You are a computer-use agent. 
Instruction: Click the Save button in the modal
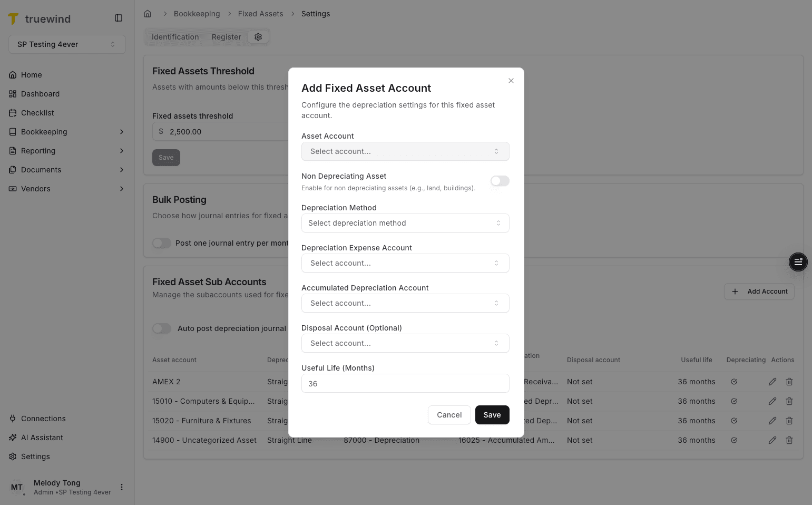[492, 415]
